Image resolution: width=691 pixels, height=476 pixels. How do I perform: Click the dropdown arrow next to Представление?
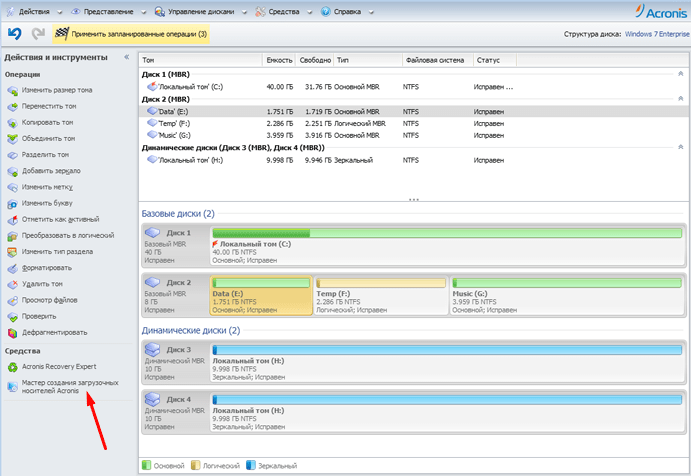143,12
